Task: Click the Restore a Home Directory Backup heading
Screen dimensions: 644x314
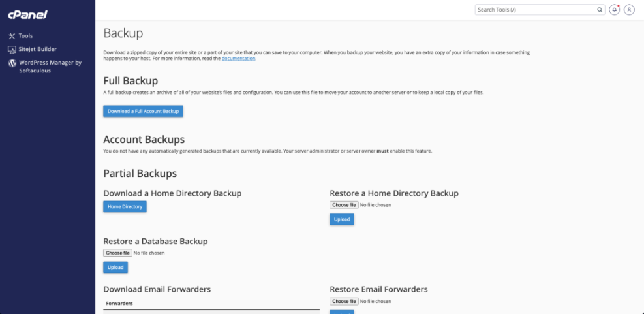Action: [394, 193]
